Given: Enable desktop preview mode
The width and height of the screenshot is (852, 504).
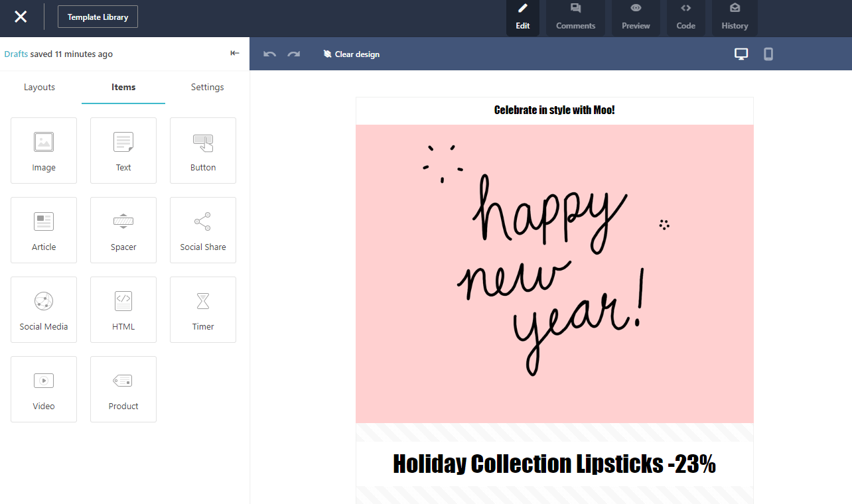Looking at the screenshot, I should (741, 54).
